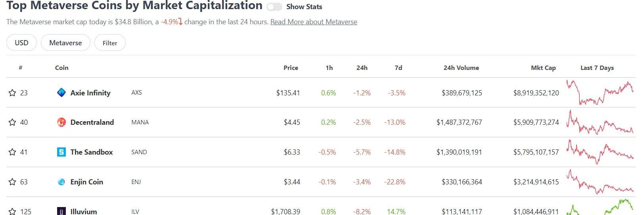Click the Decentraland logo icon
The height and width of the screenshot is (215, 644).
click(x=61, y=122)
